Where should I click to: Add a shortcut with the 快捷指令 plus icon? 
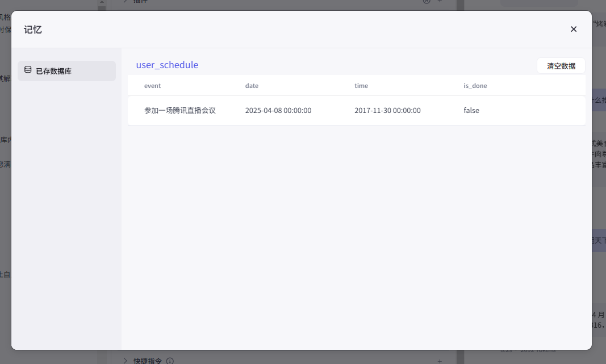click(439, 361)
